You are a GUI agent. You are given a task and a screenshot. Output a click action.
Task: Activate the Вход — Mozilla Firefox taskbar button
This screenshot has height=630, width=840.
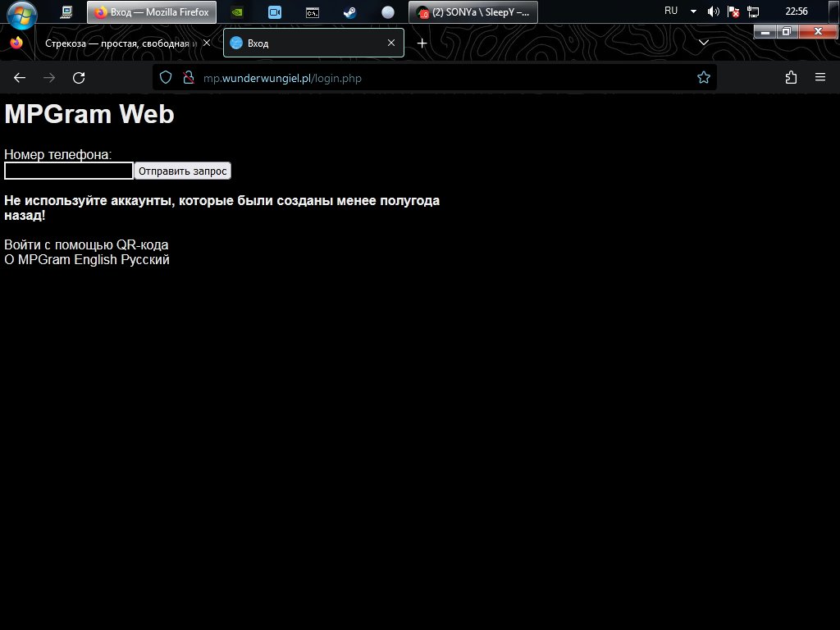[152, 12]
